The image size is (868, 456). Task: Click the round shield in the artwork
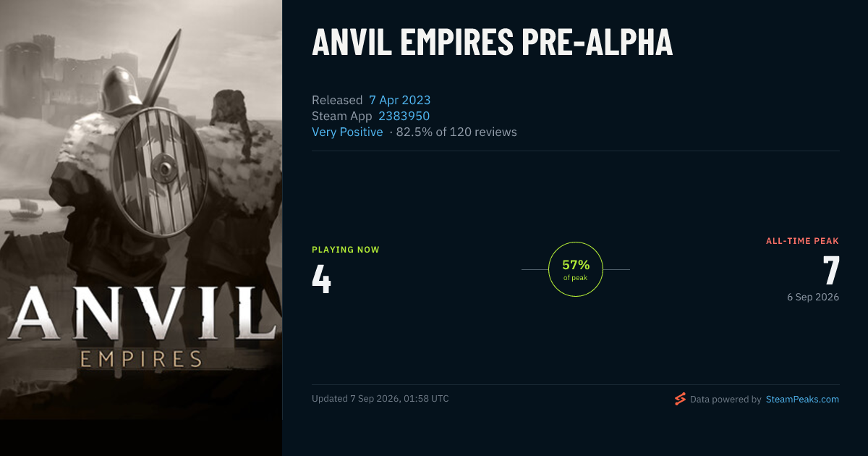[x=161, y=171]
